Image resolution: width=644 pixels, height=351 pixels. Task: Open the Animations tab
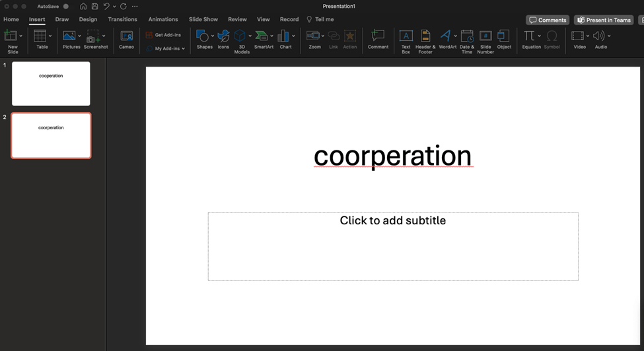coord(163,19)
